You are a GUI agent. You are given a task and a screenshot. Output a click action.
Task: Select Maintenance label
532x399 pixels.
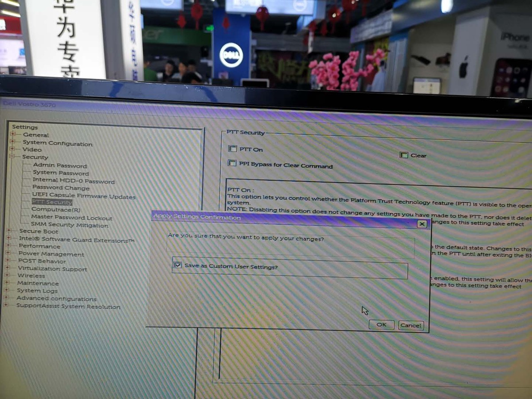pyautogui.click(x=38, y=283)
